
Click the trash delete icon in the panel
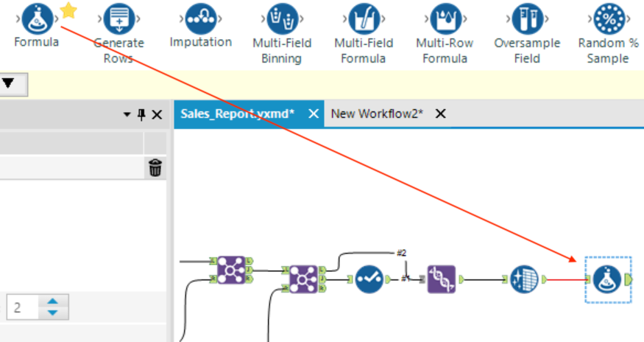coord(155,167)
